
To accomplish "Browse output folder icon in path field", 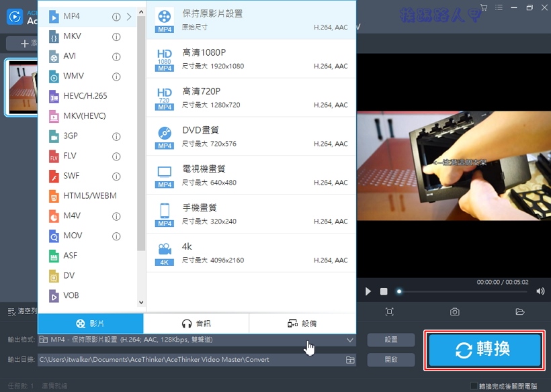I will [x=350, y=360].
